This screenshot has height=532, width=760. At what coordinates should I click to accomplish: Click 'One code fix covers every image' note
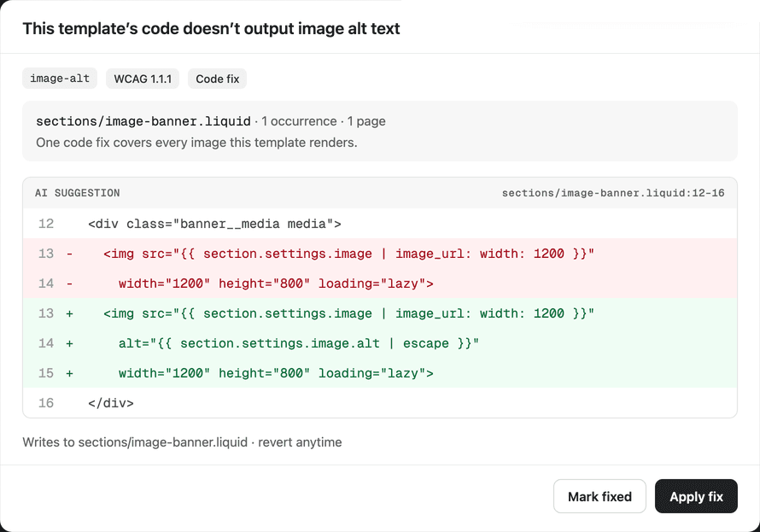(x=196, y=143)
